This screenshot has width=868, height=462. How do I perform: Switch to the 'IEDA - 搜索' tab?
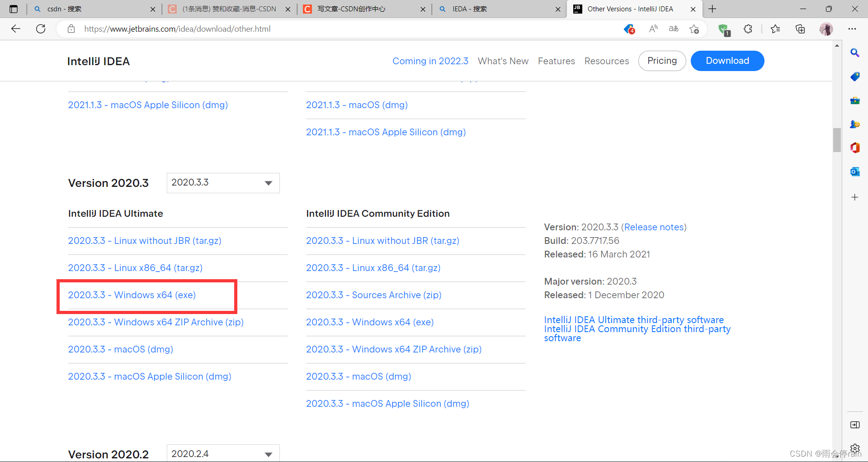(x=500, y=9)
